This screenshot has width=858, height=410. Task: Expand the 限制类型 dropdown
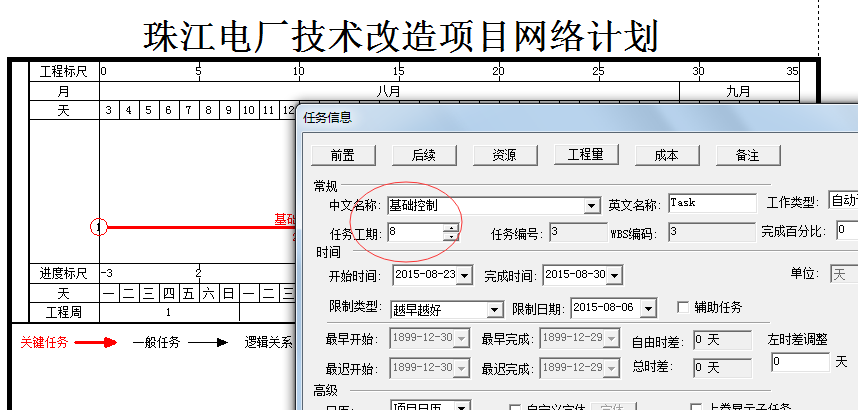[494, 309]
